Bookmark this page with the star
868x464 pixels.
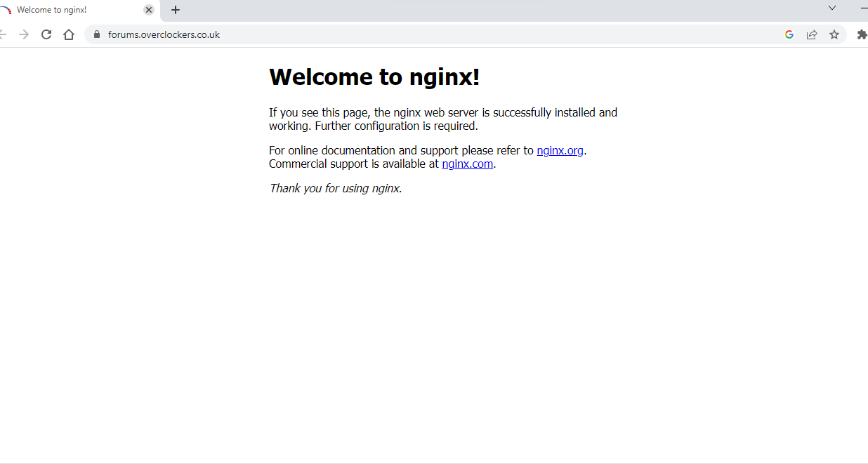click(x=834, y=34)
